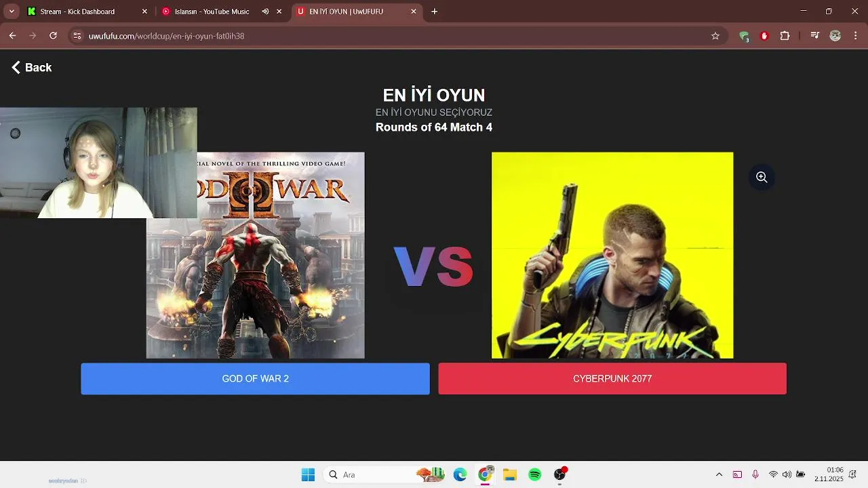
Task: Open the volume speaker control
Action: point(787,474)
